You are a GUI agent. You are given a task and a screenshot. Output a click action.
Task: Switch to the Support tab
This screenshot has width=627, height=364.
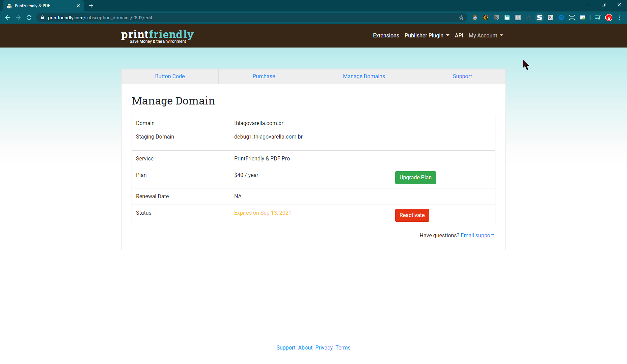tap(462, 77)
